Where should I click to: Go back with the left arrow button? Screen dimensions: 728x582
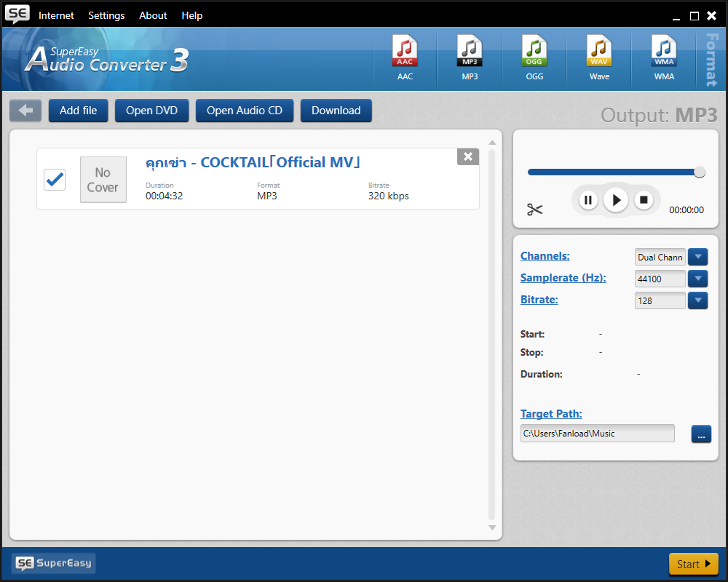[x=25, y=111]
